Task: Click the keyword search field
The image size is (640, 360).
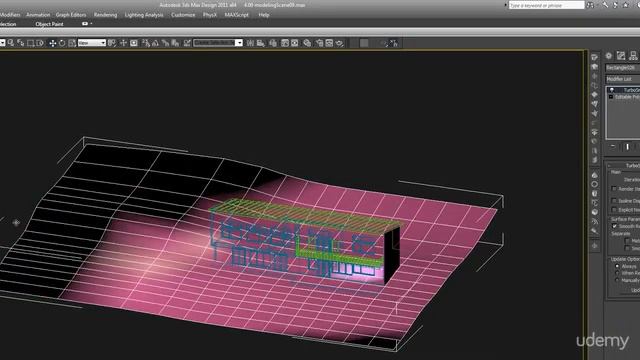Action: [x=547, y=5]
